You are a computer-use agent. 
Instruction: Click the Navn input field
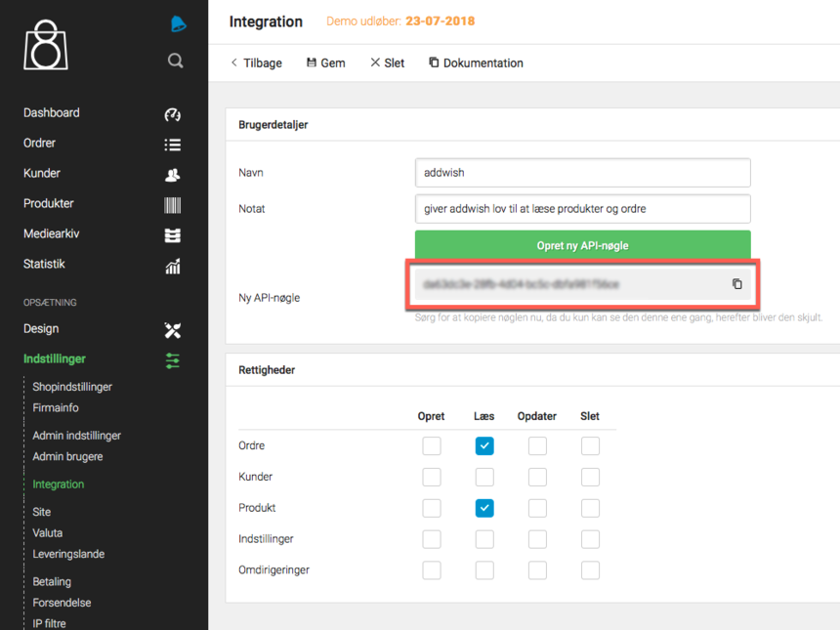[582, 173]
